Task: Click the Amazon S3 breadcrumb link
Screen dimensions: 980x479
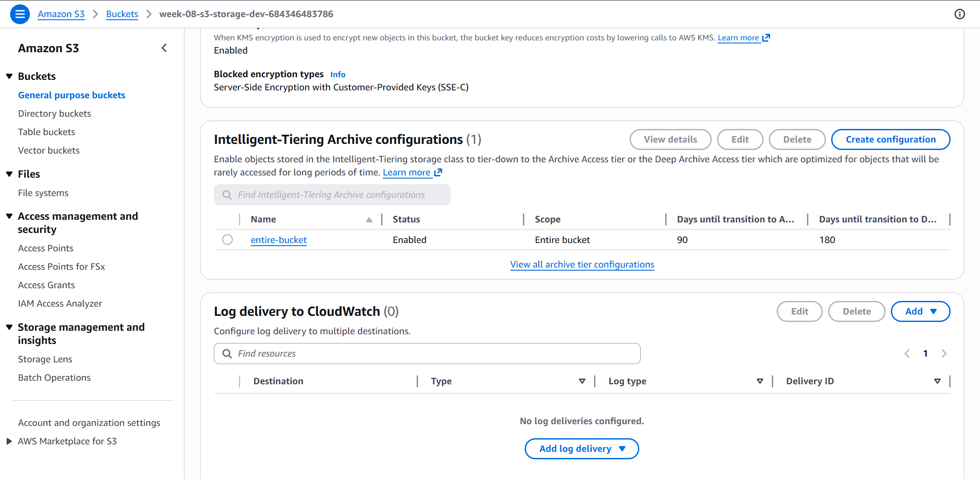Action: tap(61, 14)
